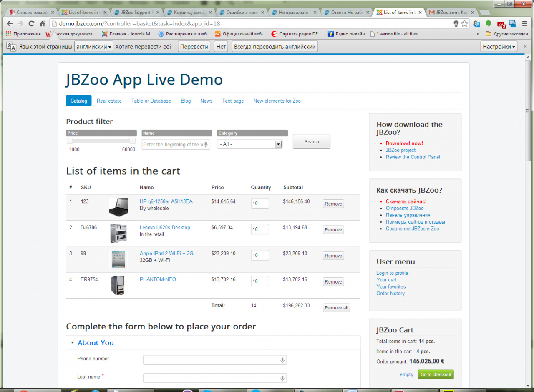Open the Blog menu item
534x392 pixels.
click(x=186, y=101)
